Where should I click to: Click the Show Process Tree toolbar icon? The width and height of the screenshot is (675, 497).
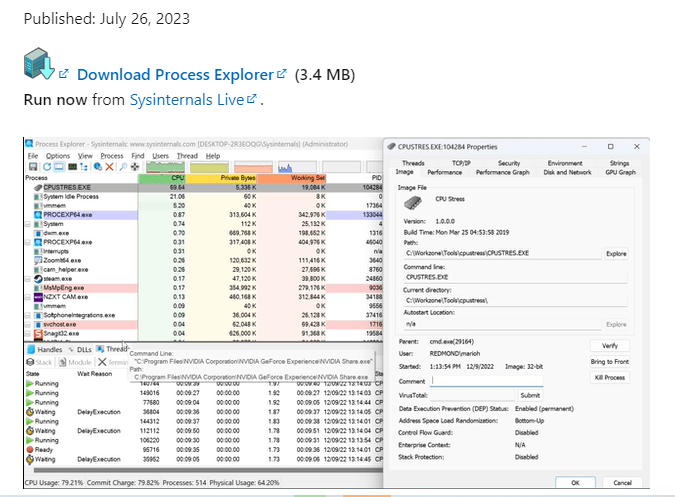[x=84, y=167]
